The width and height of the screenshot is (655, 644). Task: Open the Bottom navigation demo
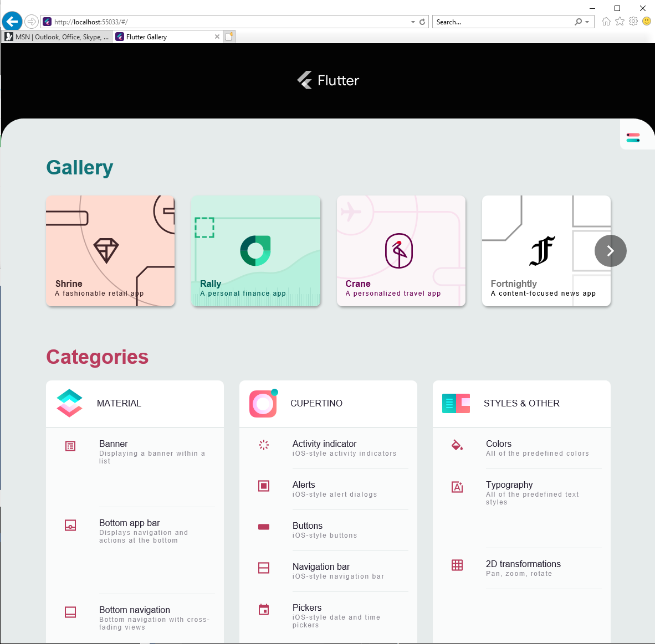click(x=135, y=620)
